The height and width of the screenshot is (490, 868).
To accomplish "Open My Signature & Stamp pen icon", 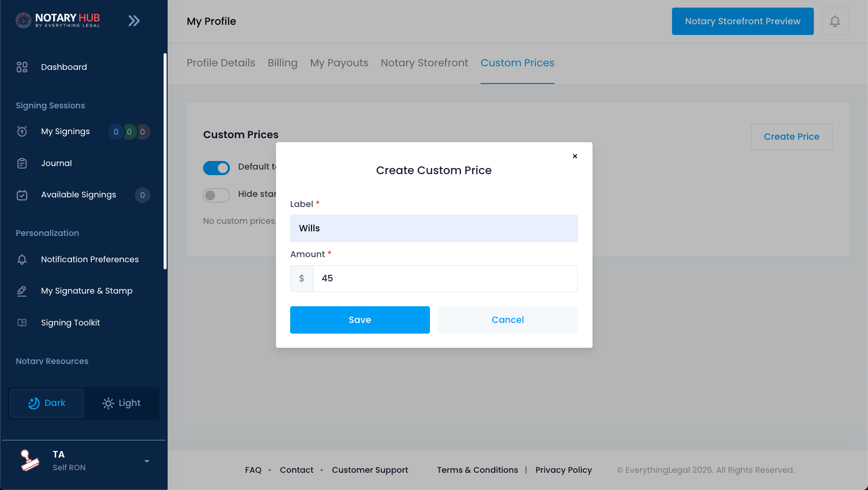I will pos(22,291).
